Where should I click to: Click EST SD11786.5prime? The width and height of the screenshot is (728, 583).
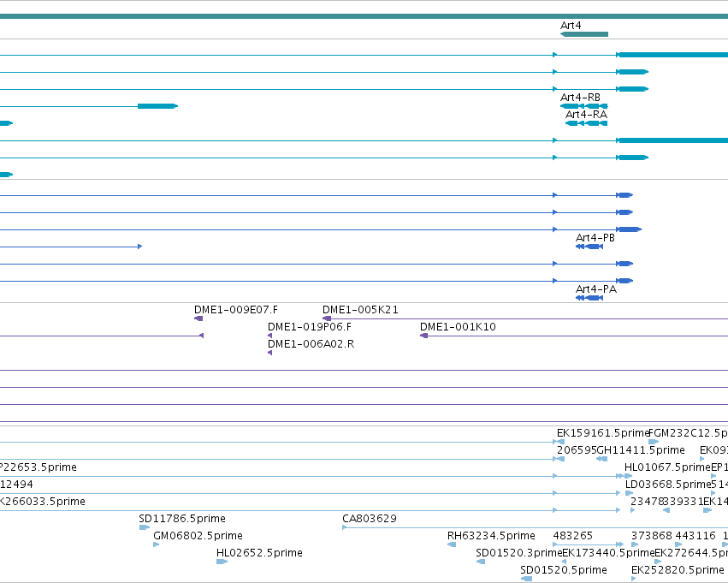click(x=145, y=527)
